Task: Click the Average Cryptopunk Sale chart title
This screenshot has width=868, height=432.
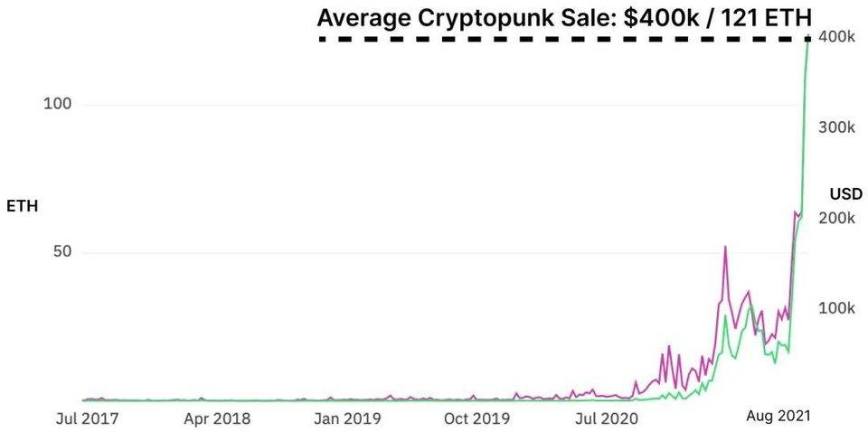Action: click(x=563, y=17)
